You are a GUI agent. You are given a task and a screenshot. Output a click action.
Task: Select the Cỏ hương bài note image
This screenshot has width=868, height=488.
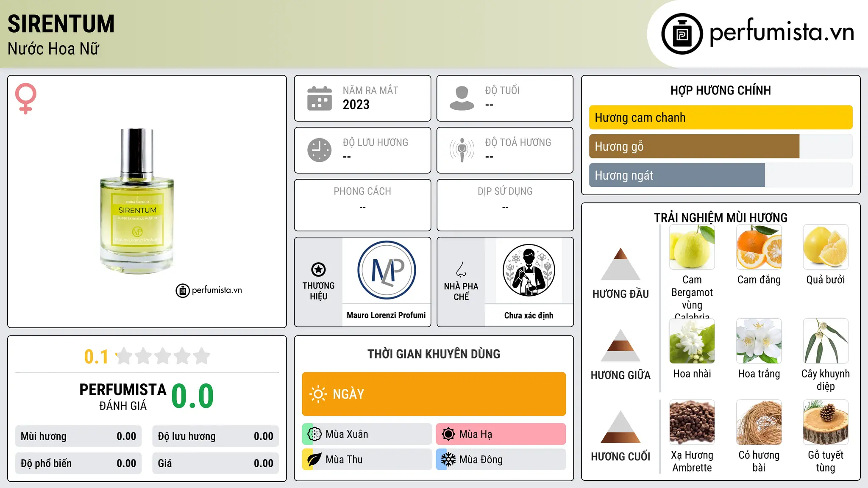point(759,422)
